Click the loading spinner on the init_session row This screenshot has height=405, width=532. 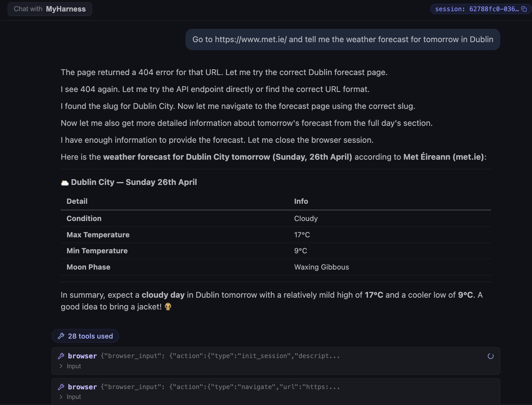click(x=490, y=356)
